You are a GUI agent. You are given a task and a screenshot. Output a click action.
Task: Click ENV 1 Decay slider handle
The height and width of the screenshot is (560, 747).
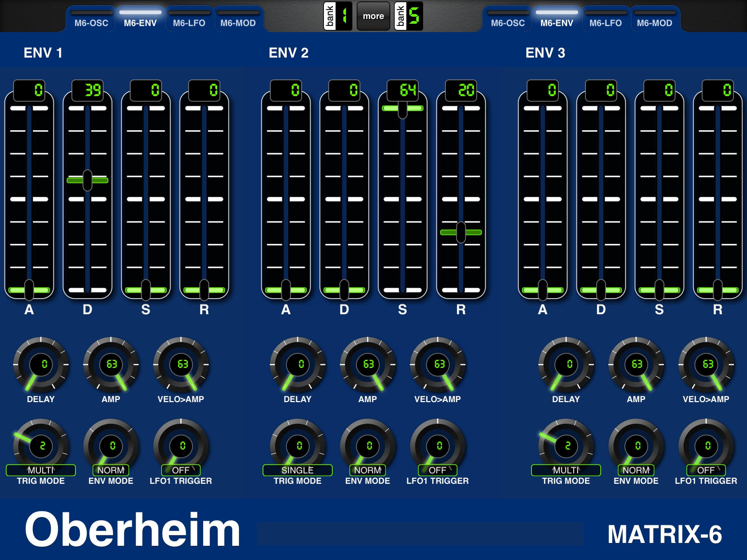pos(88,180)
